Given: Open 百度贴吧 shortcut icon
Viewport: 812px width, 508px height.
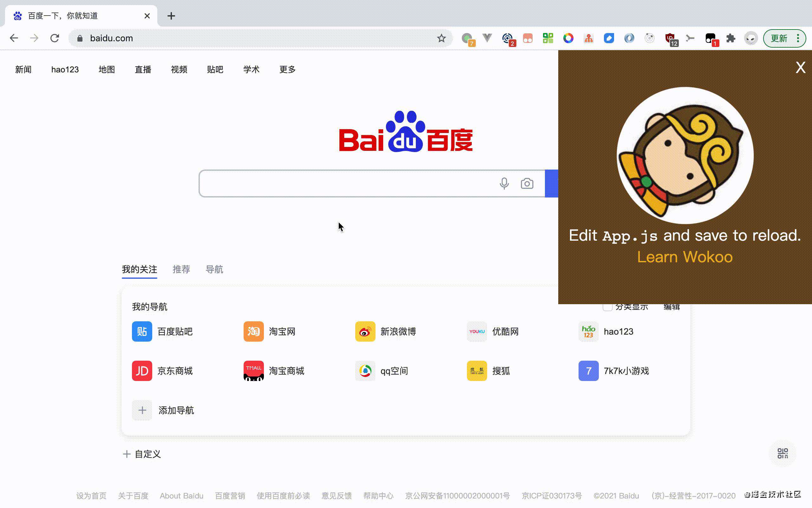Looking at the screenshot, I should click(142, 331).
